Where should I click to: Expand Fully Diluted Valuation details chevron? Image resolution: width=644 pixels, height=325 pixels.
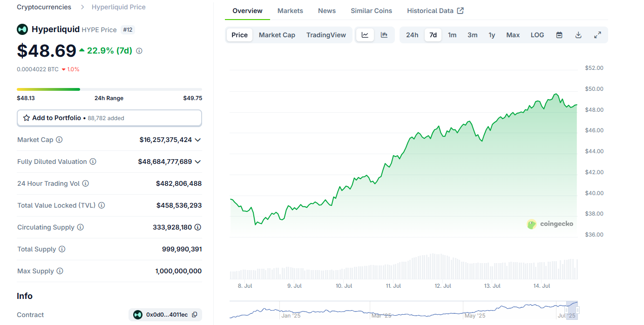198,162
